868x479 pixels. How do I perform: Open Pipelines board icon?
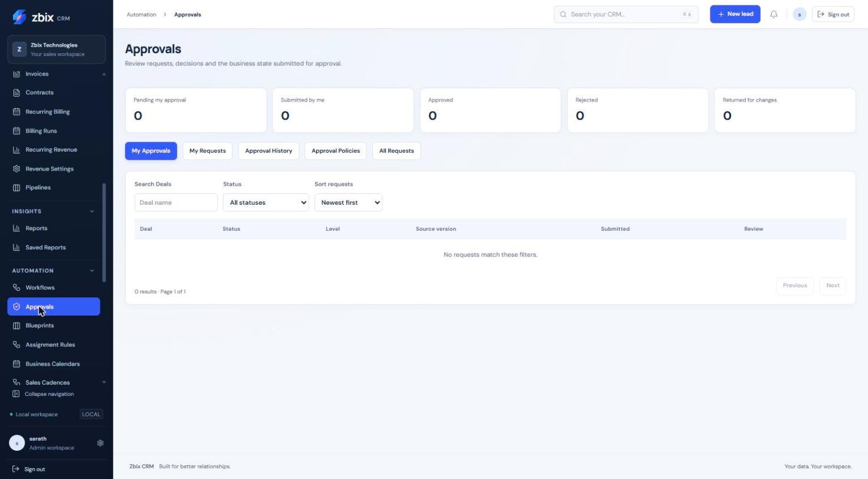(17, 188)
